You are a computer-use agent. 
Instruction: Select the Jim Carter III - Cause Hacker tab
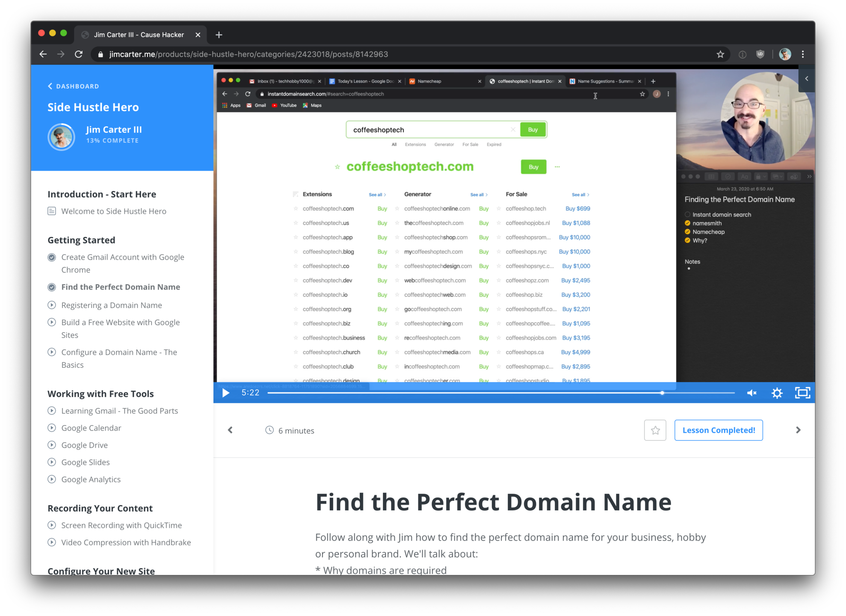139,35
